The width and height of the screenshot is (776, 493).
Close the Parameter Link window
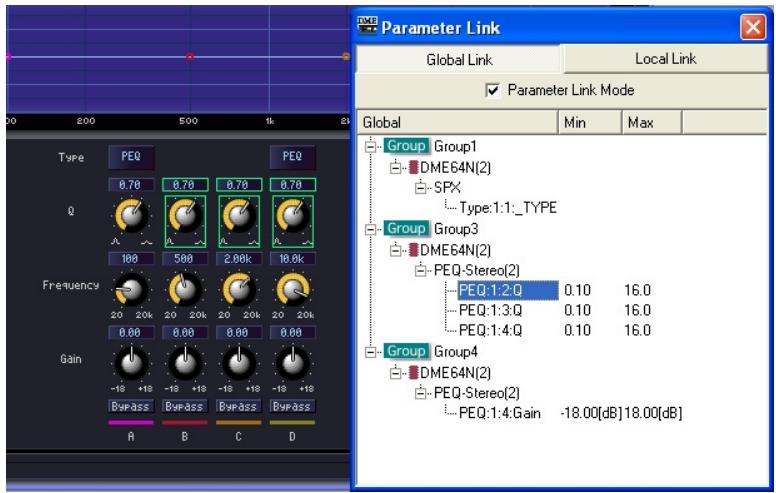tap(752, 27)
